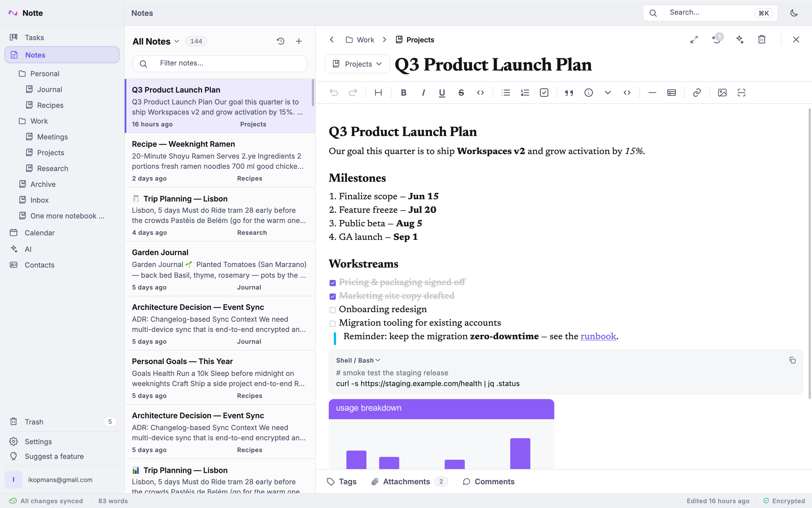The width and height of the screenshot is (812, 508).
Task: Toggle strikethrough formatting
Action: tap(461, 92)
